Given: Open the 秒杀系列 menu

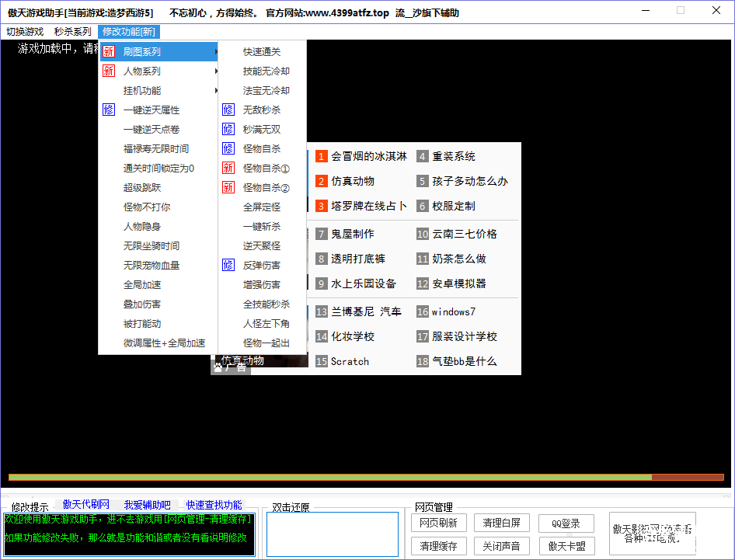Looking at the screenshot, I should [72, 32].
